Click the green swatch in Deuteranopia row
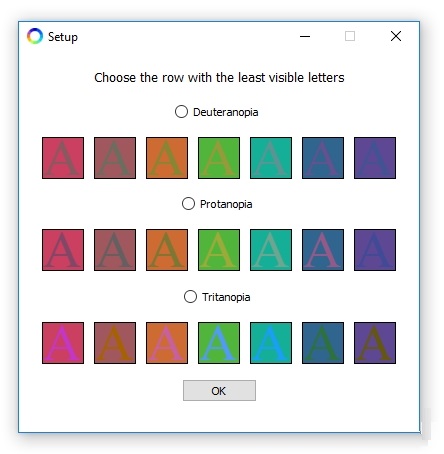The height and width of the screenshot is (454, 444). pyautogui.click(x=219, y=158)
